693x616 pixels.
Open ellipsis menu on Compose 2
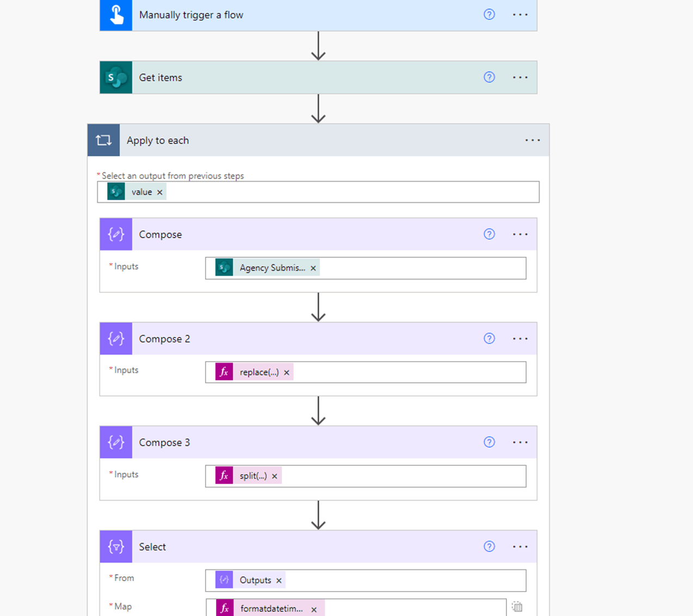[x=520, y=339]
